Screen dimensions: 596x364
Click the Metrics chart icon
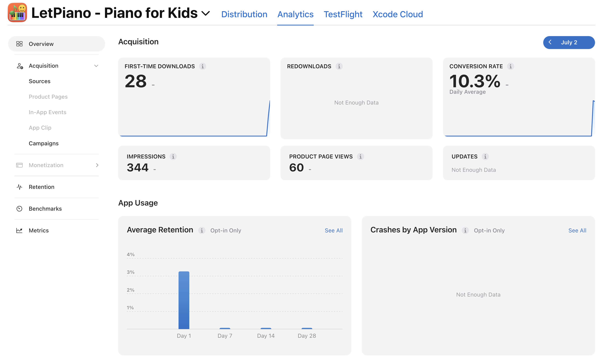click(19, 230)
